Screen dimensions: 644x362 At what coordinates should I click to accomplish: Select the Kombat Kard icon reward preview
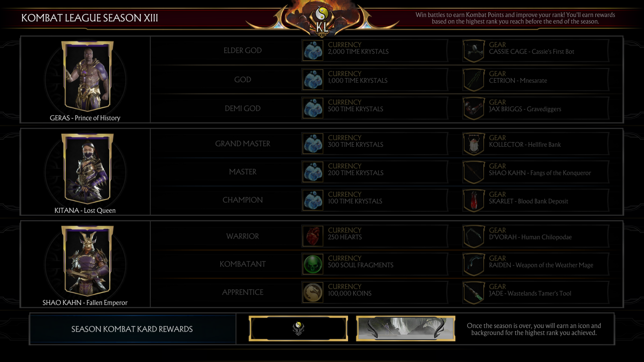[x=298, y=328]
